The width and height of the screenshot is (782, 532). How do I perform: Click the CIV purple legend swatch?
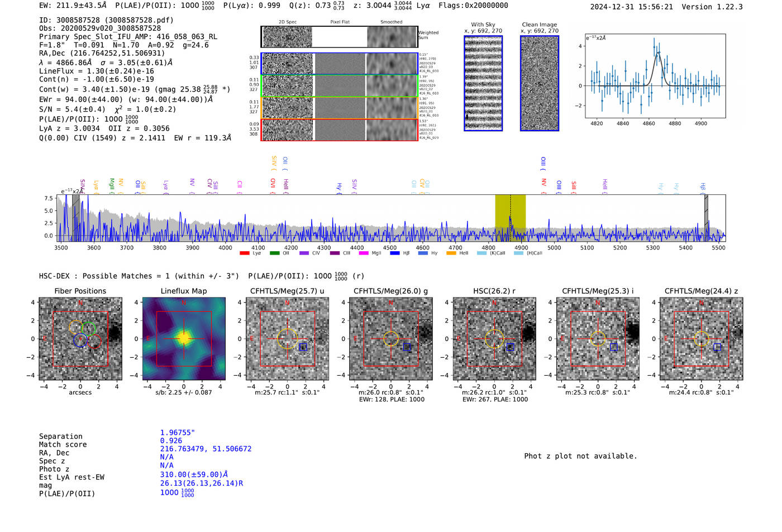click(304, 253)
